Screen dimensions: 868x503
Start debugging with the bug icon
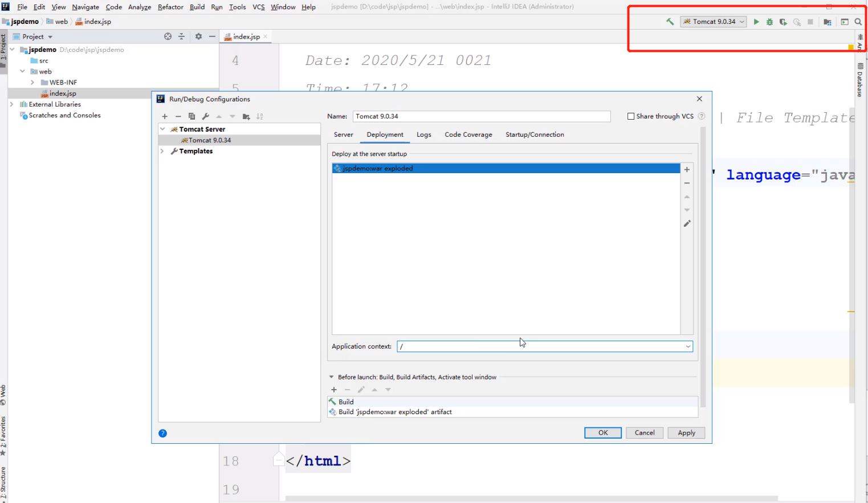pos(769,22)
